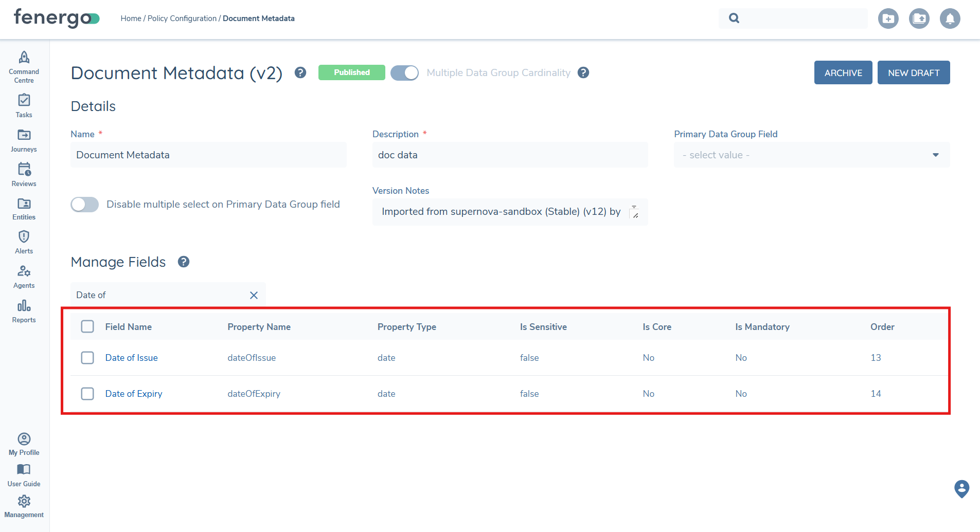Open the Primary Data Group Field dropdown
This screenshot has height=532, width=980.
pos(935,155)
